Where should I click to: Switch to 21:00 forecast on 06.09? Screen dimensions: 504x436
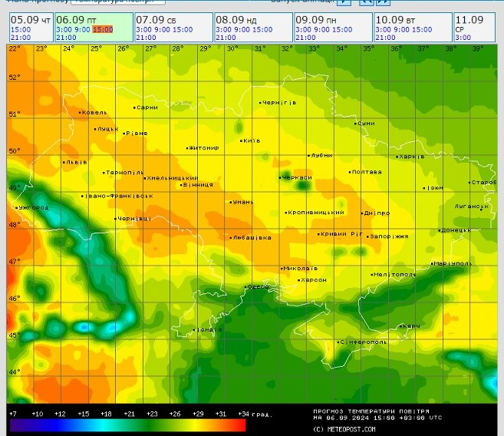[67, 37]
